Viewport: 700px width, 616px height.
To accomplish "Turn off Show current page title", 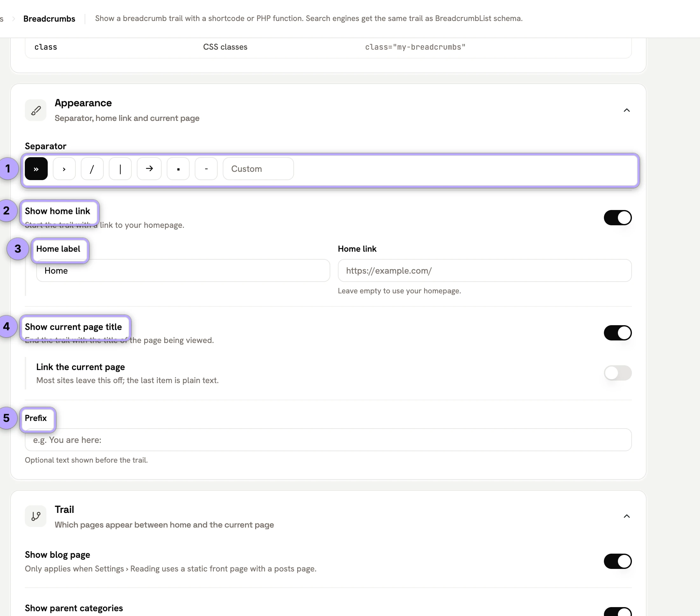I will click(x=618, y=333).
